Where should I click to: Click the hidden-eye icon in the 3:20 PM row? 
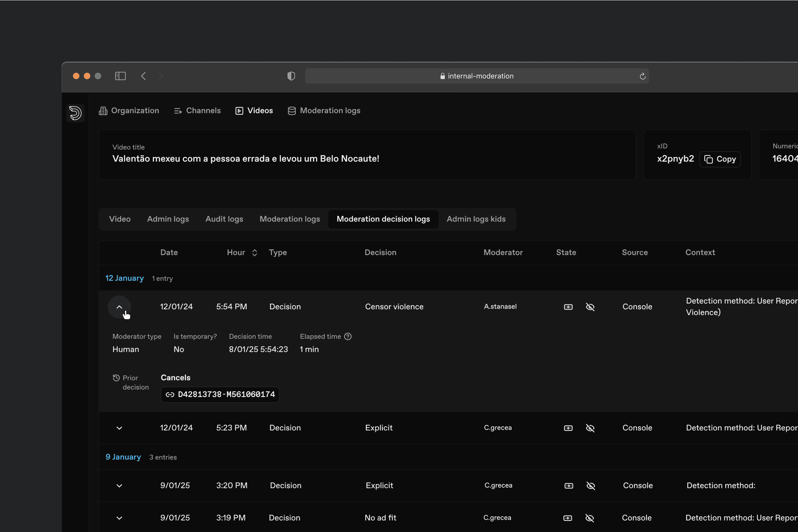coord(591,486)
